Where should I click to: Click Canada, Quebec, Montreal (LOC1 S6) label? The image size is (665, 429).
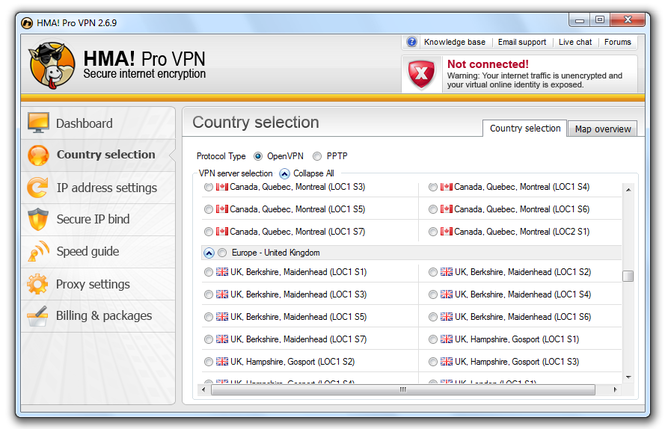[x=522, y=209]
